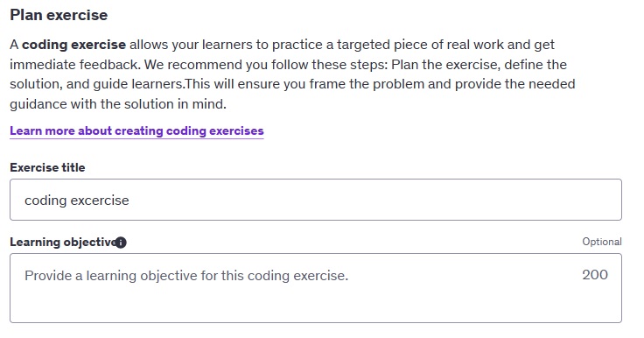Focus the Exercise title input field

coord(316,200)
